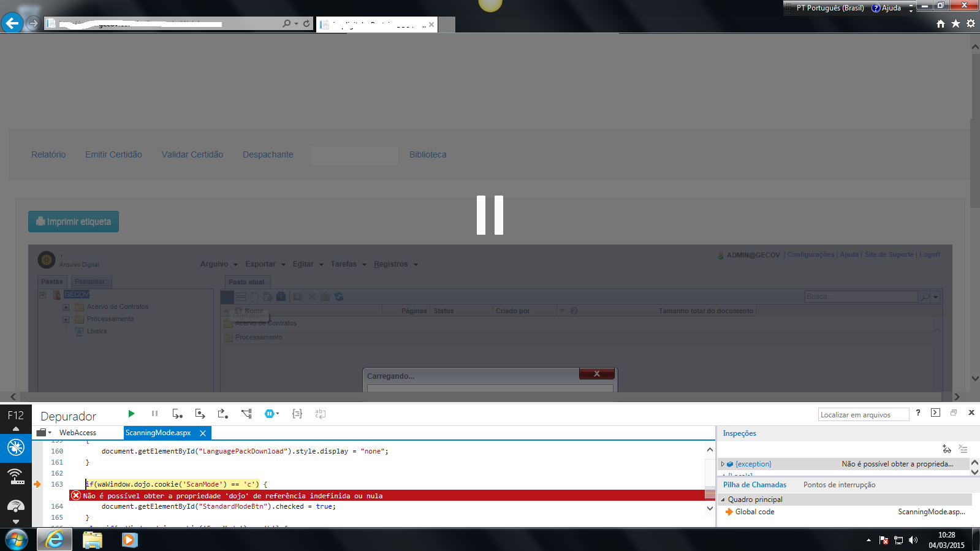Viewport: 980px width, 551px height.
Task: Click the Step Into debugger icon
Action: (177, 414)
